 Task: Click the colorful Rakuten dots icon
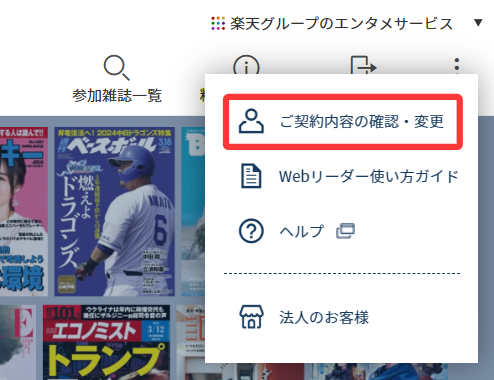click(x=218, y=23)
